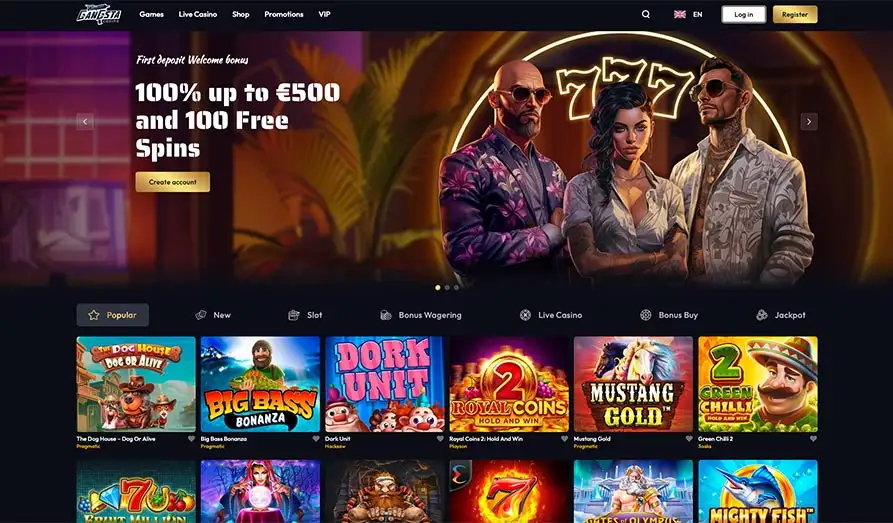The height and width of the screenshot is (523, 893).
Task: Favorite Big Bass Bonanza with heart icon
Action: click(316, 439)
